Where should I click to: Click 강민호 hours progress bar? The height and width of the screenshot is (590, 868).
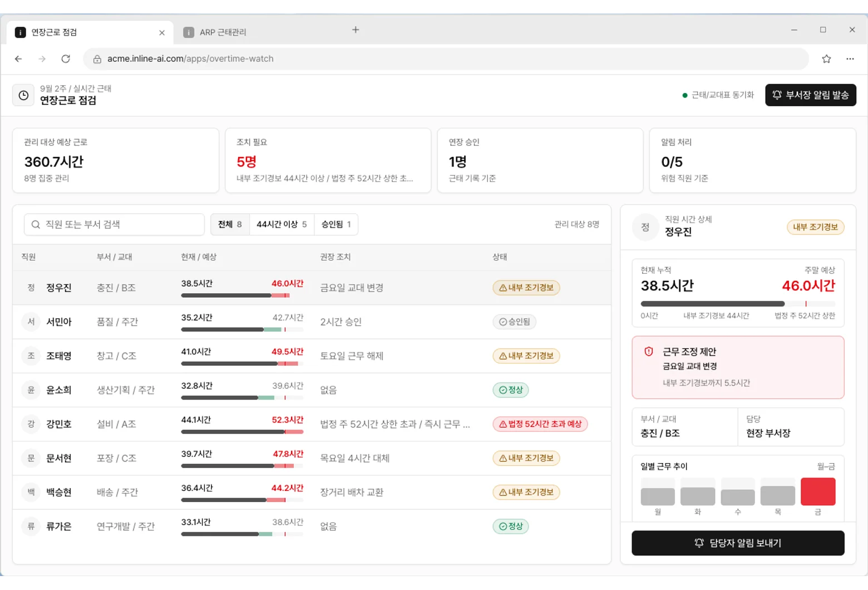[x=242, y=432]
